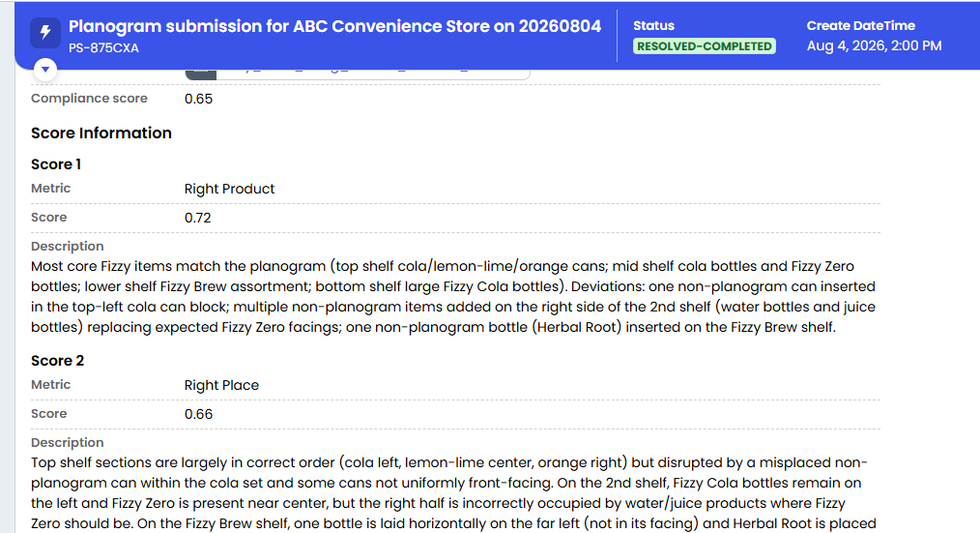Screen dimensions: 980x533
Task: Click the Create DateTime header label
Action: [x=860, y=26]
